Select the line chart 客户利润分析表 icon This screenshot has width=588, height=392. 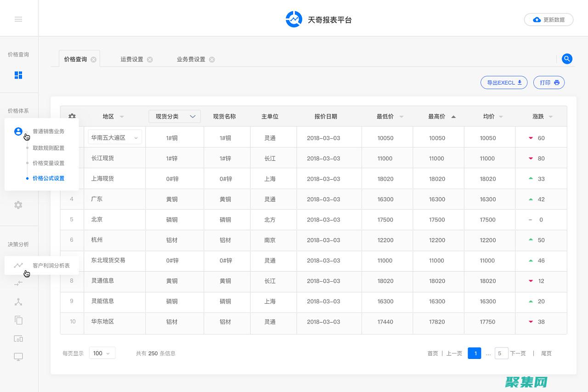18,265
